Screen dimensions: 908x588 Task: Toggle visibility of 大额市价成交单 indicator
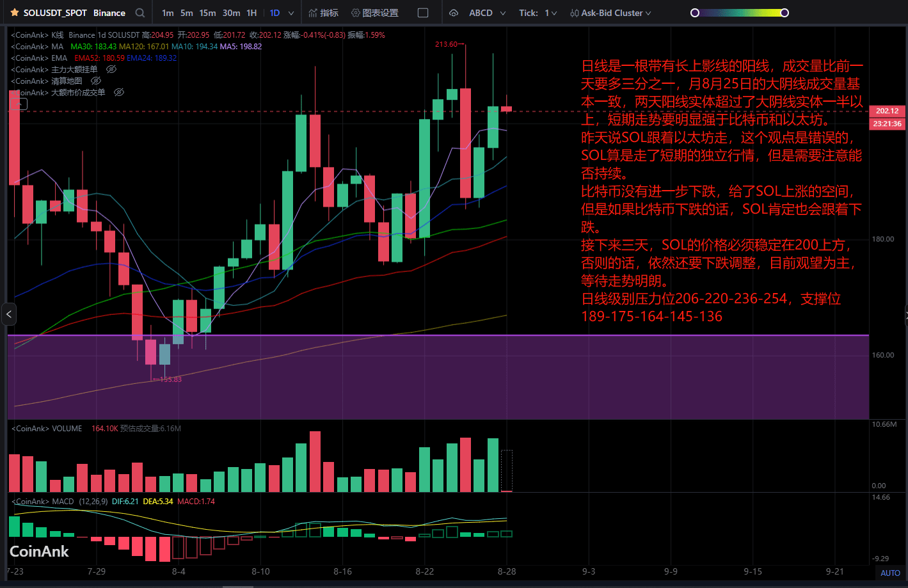(119, 92)
